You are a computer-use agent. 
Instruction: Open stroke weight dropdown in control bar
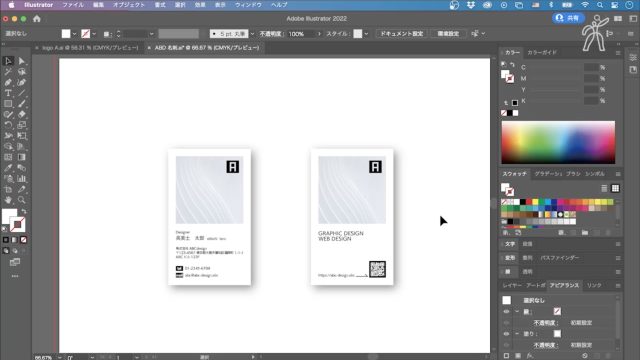point(151,34)
